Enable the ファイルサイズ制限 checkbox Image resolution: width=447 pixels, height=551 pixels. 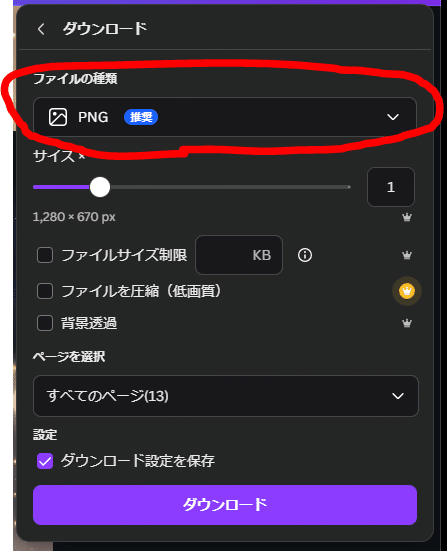click(45, 255)
